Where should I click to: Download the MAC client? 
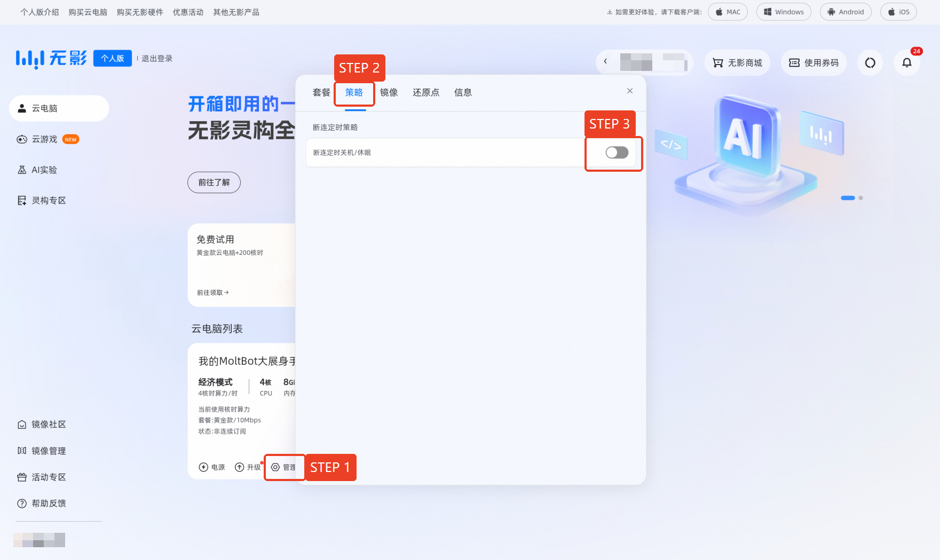tap(728, 12)
